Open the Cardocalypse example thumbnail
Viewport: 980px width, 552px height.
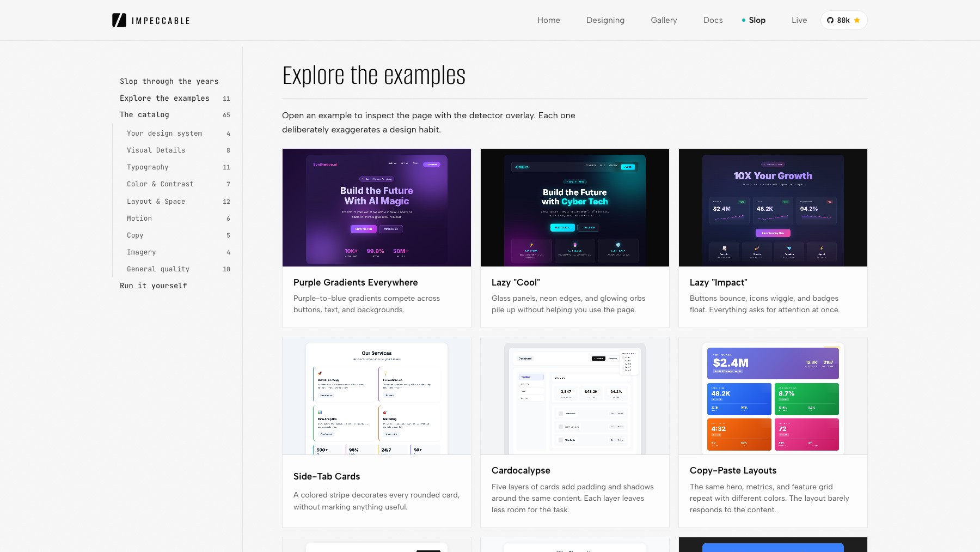575,396
